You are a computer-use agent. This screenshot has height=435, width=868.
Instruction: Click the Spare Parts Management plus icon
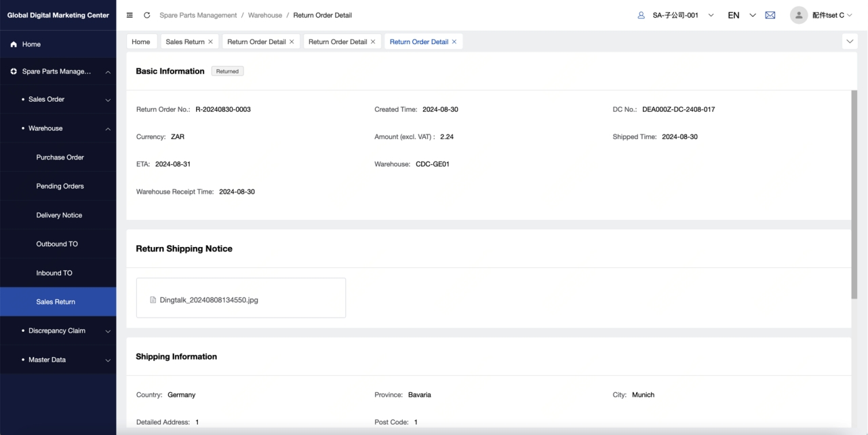pyautogui.click(x=14, y=71)
